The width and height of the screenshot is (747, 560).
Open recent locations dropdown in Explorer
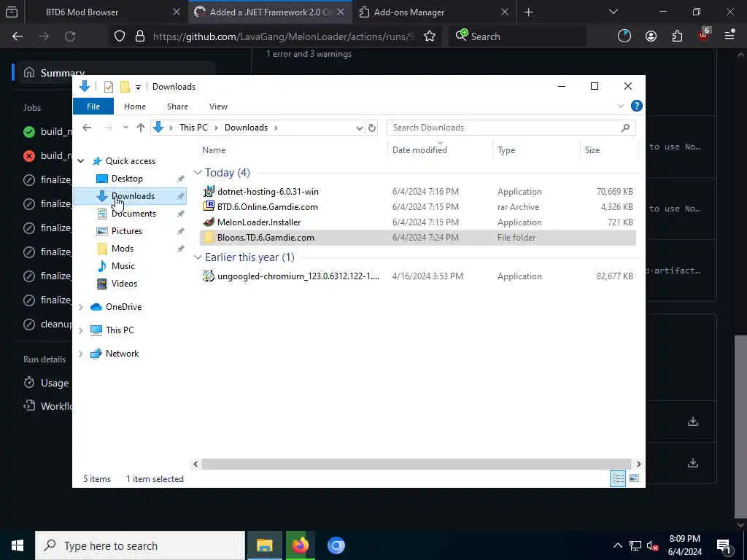[125, 128]
